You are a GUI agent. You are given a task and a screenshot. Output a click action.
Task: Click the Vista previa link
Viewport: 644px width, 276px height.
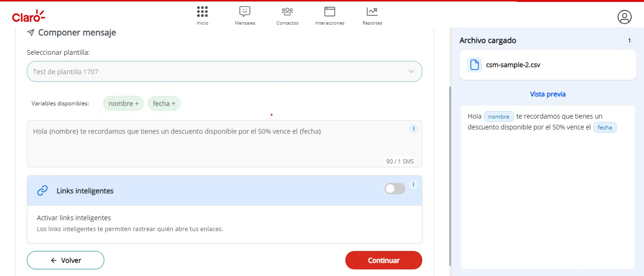[x=548, y=94]
